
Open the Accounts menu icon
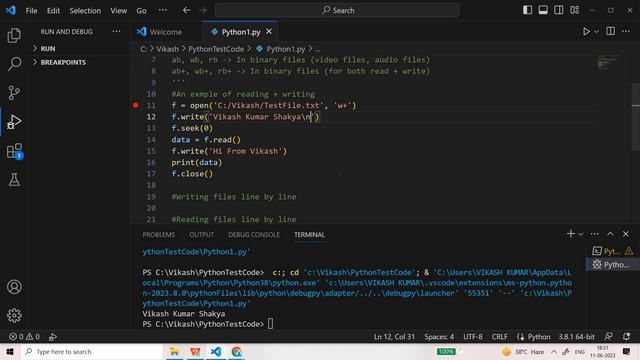point(14,287)
